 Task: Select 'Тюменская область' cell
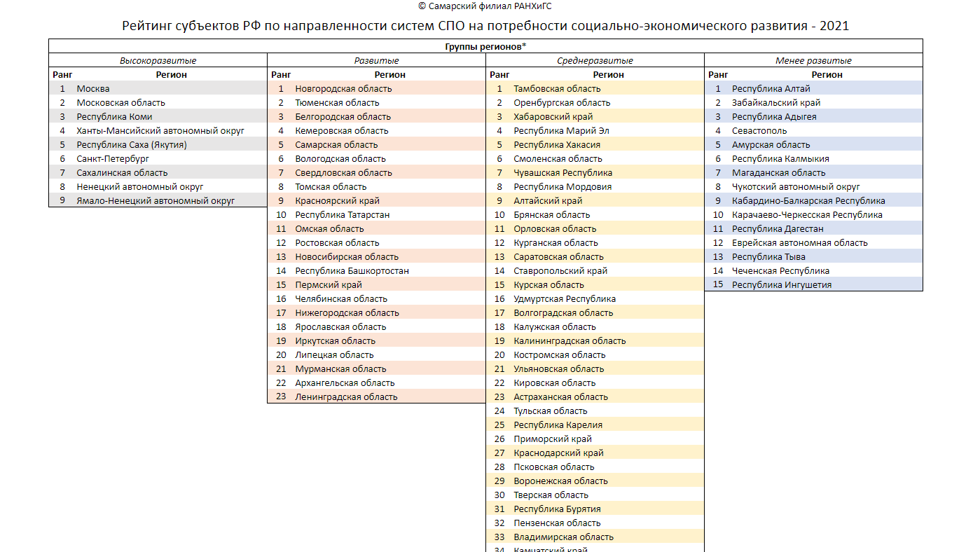click(337, 103)
